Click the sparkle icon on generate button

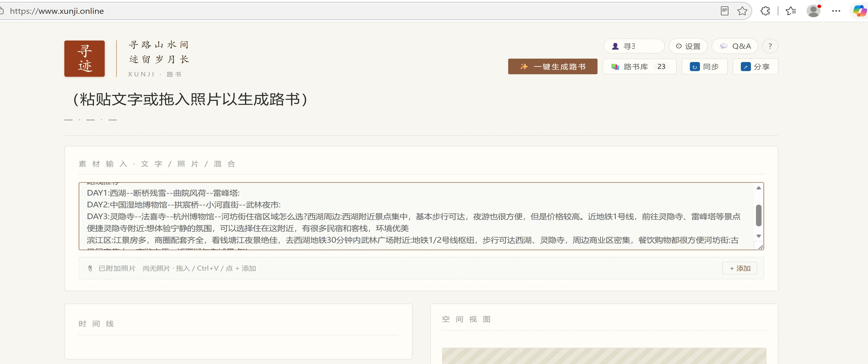(x=524, y=66)
